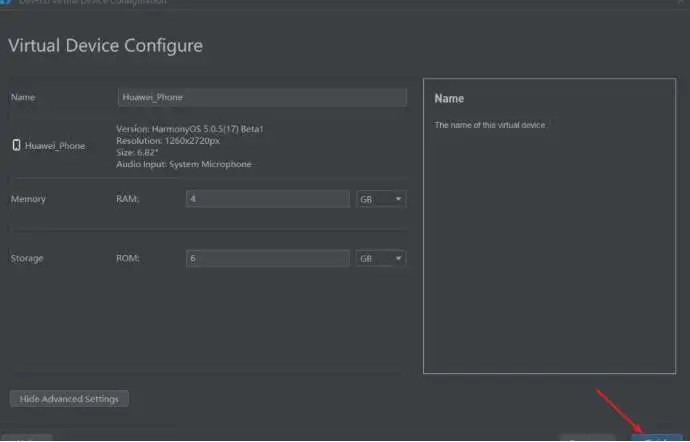Viewport: 690px width, 442px height.
Task: Open the ROM unit GB dropdown
Action: pos(381,258)
